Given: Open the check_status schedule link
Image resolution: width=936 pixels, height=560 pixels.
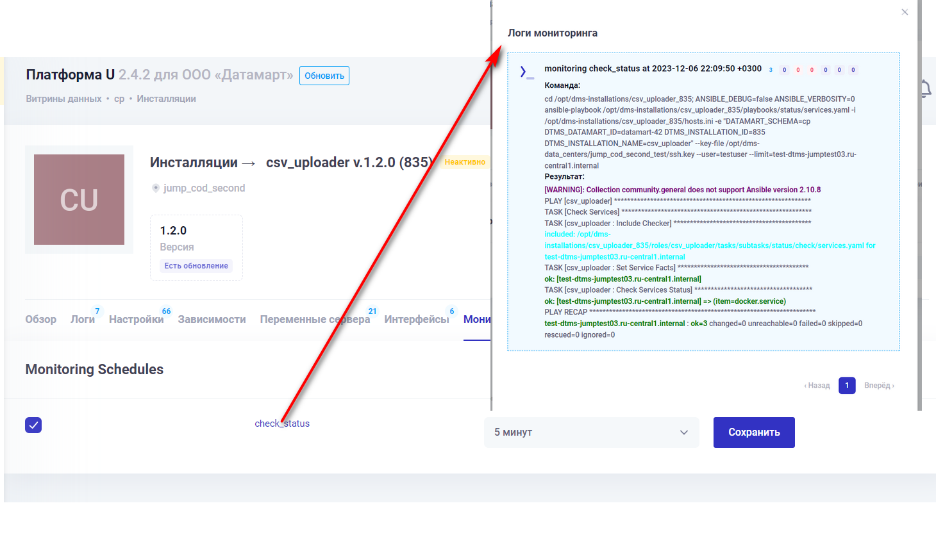Looking at the screenshot, I should (x=282, y=424).
